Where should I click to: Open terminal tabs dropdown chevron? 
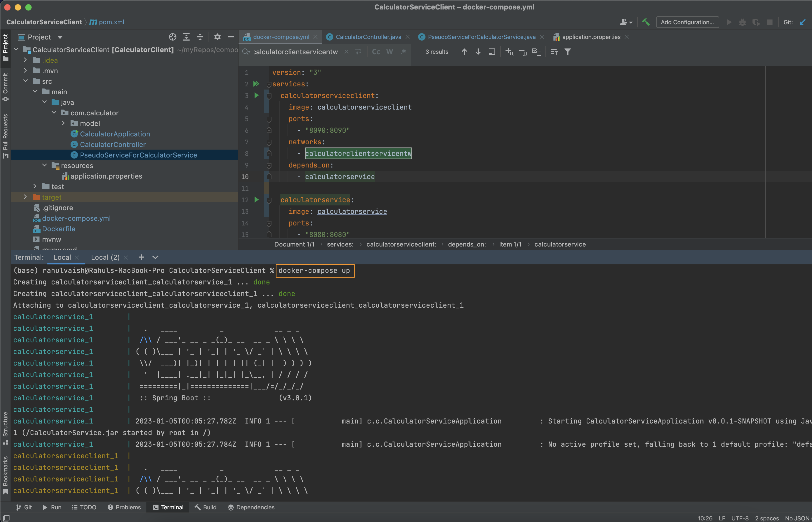155,257
